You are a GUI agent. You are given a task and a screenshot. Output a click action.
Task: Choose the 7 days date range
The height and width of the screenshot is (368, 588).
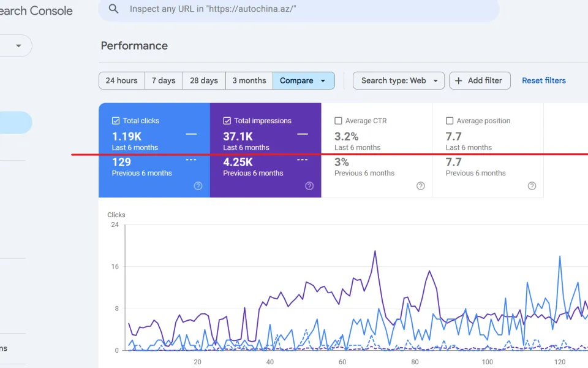click(164, 81)
